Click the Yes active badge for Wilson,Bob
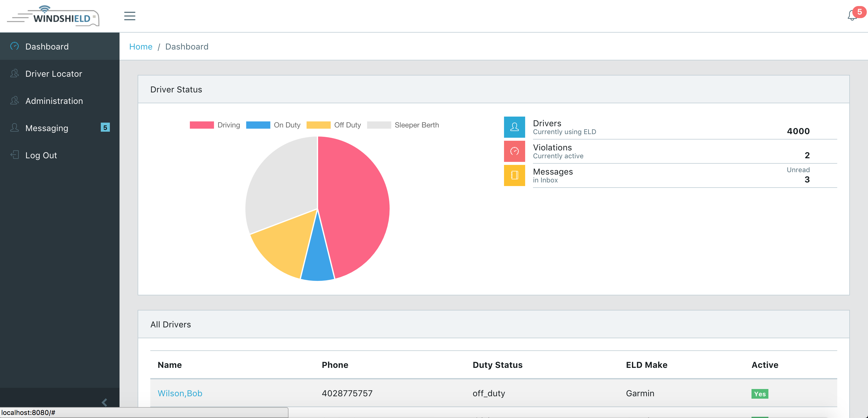This screenshot has height=418, width=868. pyautogui.click(x=759, y=394)
